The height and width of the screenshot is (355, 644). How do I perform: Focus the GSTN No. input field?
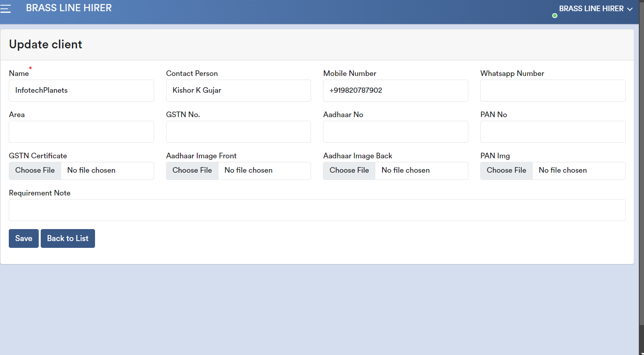coord(238,132)
